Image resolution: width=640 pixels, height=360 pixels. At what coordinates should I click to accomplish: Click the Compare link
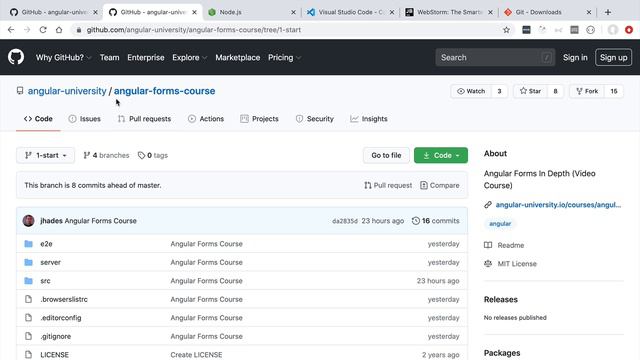coord(440,185)
